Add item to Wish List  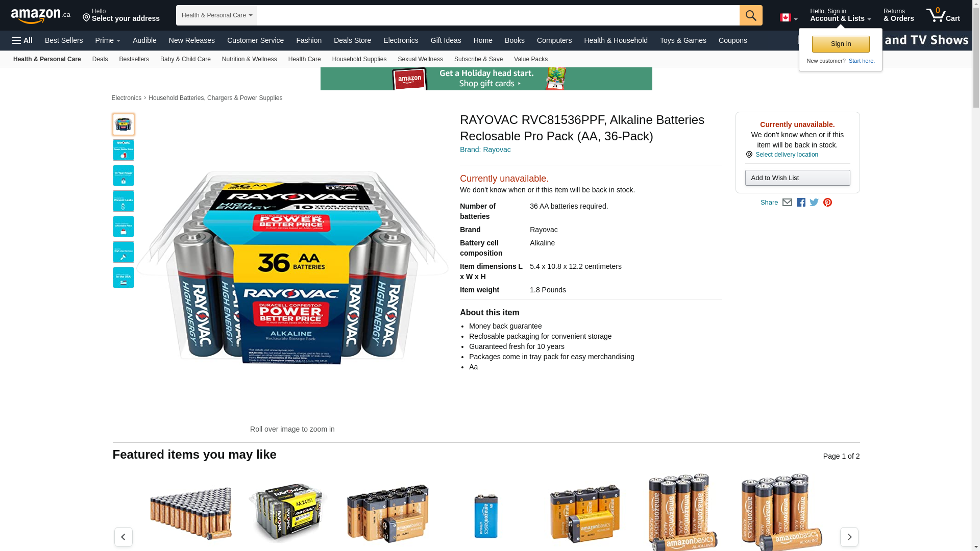pyautogui.click(x=797, y=178)
